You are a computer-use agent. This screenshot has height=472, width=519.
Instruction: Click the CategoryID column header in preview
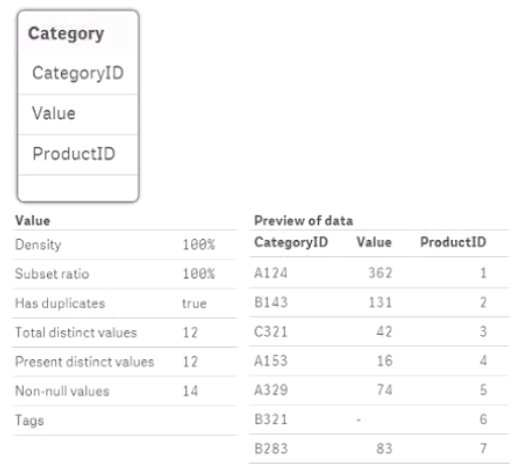pyautogui.click(x=291, y=242)
